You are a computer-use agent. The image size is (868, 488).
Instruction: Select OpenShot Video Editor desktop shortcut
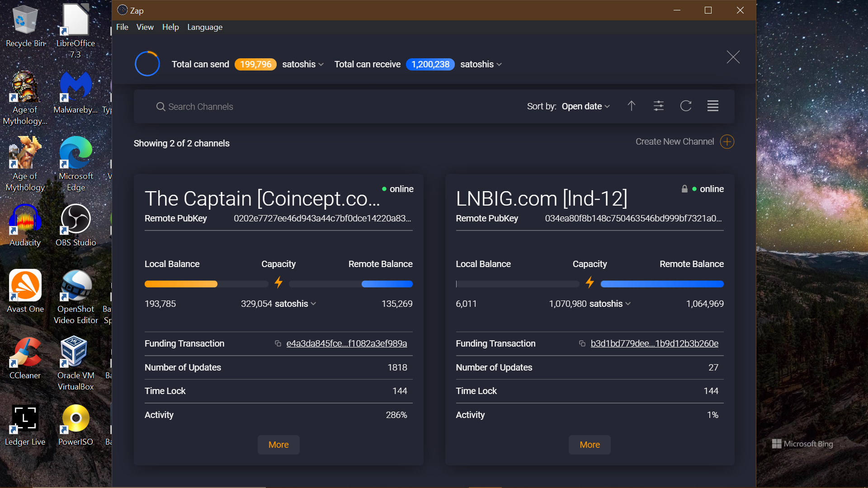pos(75,297)
